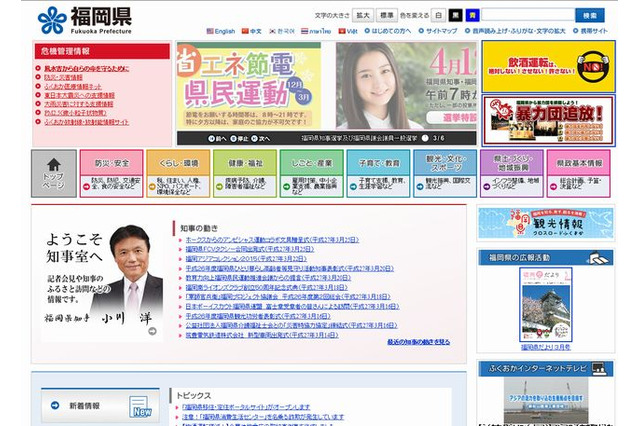Screen dimensions: 640x426
Task: Open the 防災・安全 menu tab
Action: tap(111, 173)
